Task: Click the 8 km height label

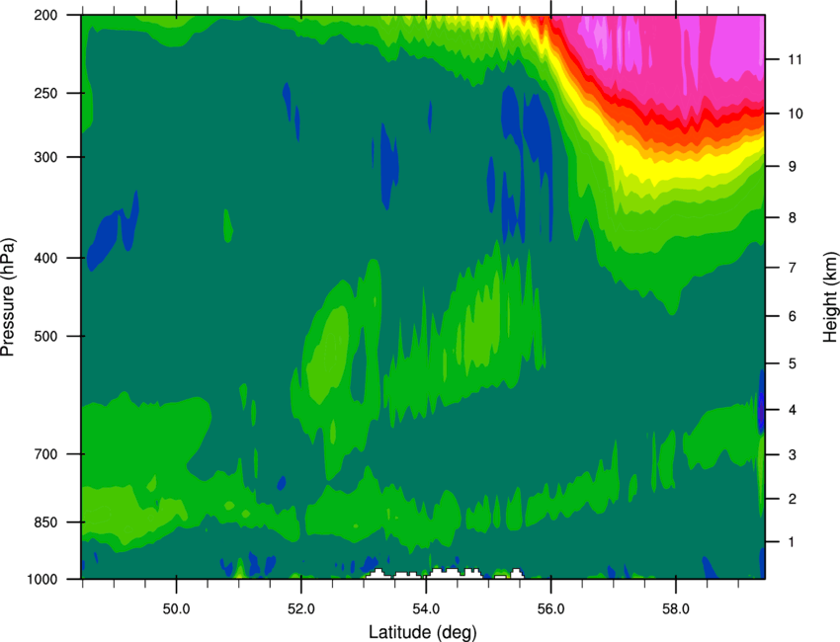Action: coord(792,217)
